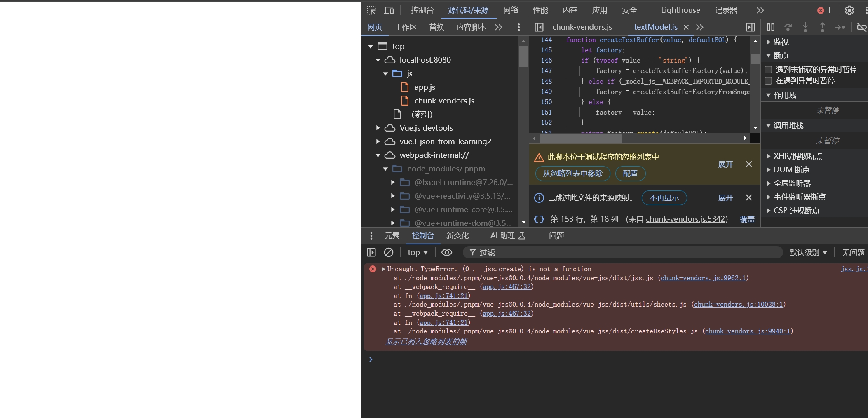Collapse the top frame tree node
The width and height of the screenshot is (868, 418).
371,47
